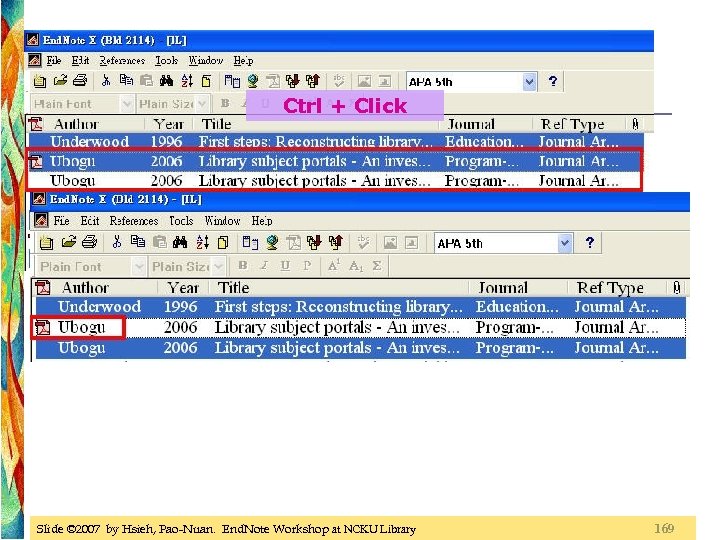This screenshot has width=720, height=540.
Task: Open Plain Font dropdown in upper window
Action: pyautogui.click(x=127, y=104)
